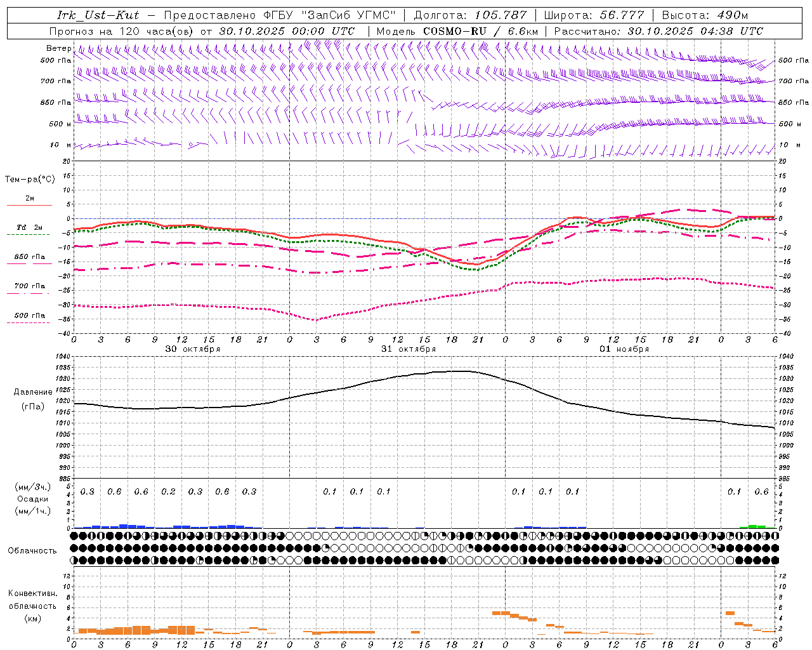Select the 'Широта: 56.777' header text

pos(594,15)
